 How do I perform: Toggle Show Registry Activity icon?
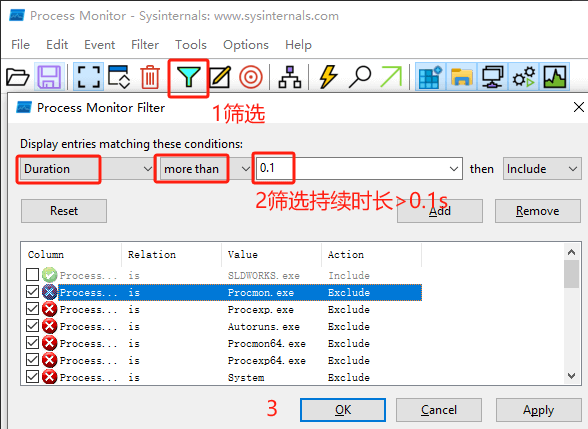(430, 77)
